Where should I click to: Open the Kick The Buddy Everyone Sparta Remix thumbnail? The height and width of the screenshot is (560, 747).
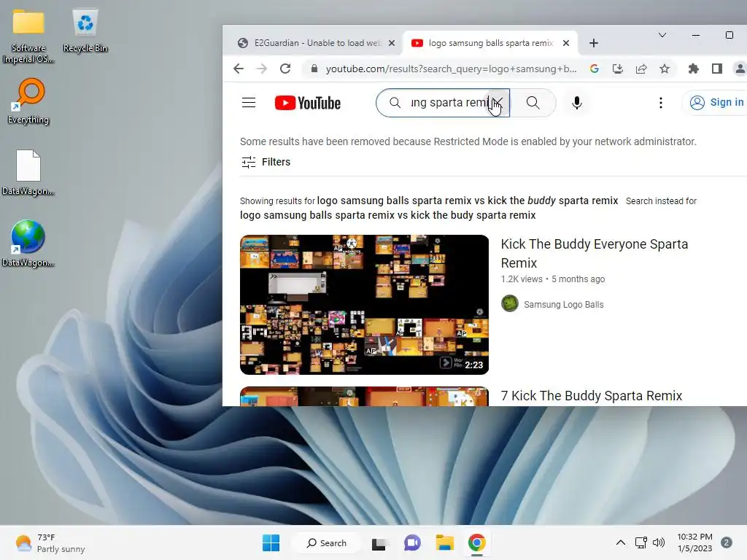365,305
